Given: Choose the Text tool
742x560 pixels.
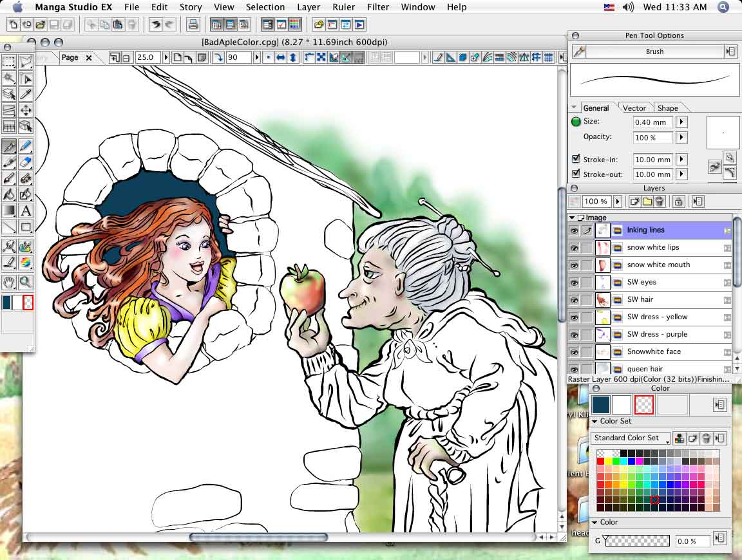Looking at the screenshot, I should click(26, 210).
